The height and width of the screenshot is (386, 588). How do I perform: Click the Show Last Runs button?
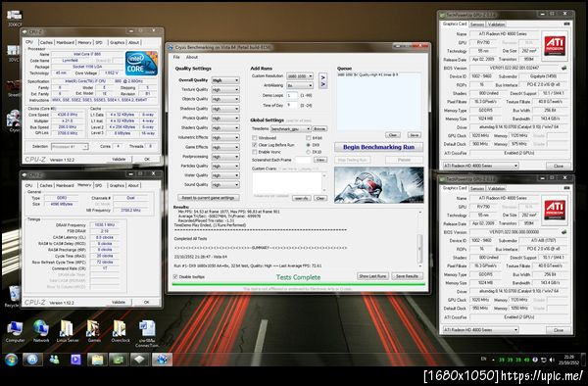[372, 276]
